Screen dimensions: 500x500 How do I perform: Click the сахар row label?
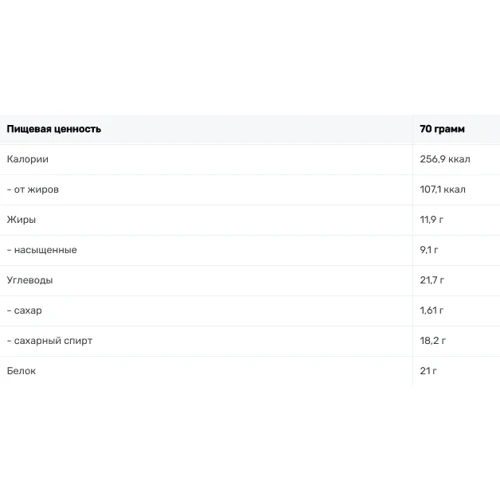tap(24, 311)
